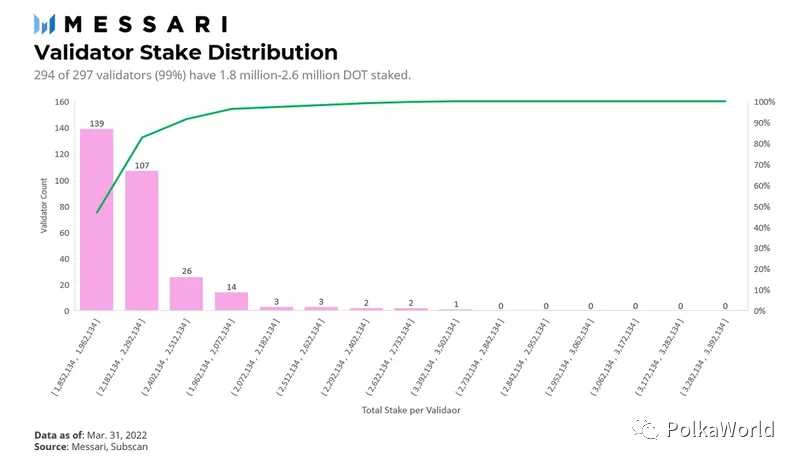Click the 1,852,134 to 1,962,134 bin label
The width and height of the screenshot is (800, 462).
pos(76,357)
